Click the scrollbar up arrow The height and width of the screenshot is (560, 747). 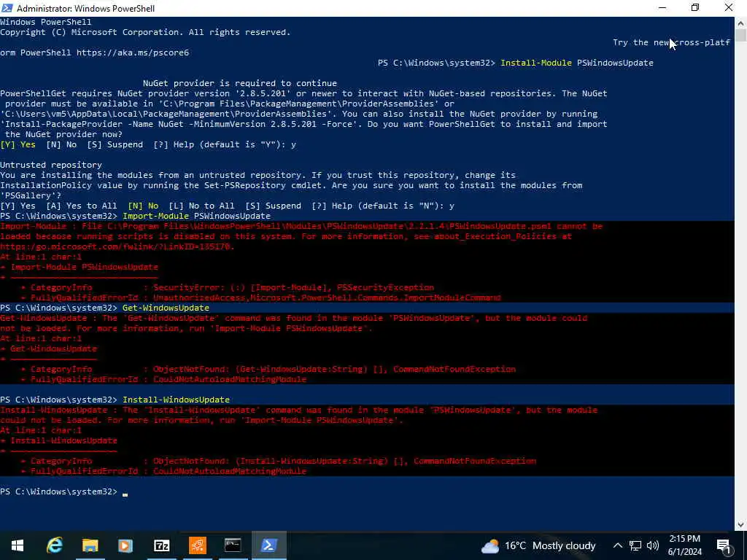(741, 23)
